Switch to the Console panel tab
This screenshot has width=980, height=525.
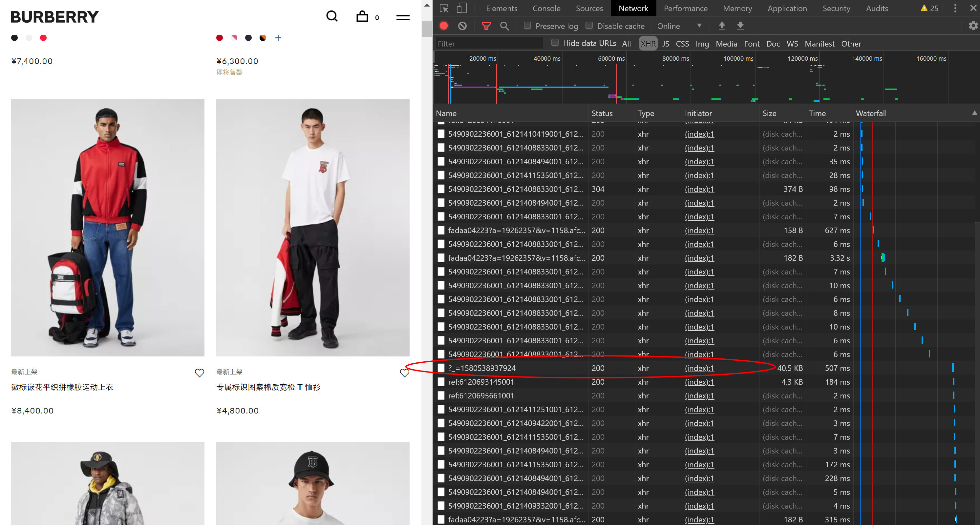click(x=546, y=9)
